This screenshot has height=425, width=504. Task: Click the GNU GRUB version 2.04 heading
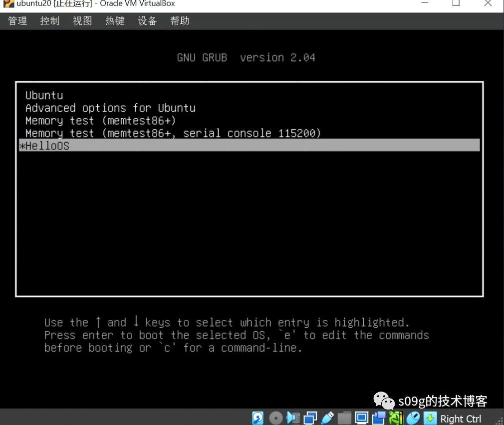point(246,57)
